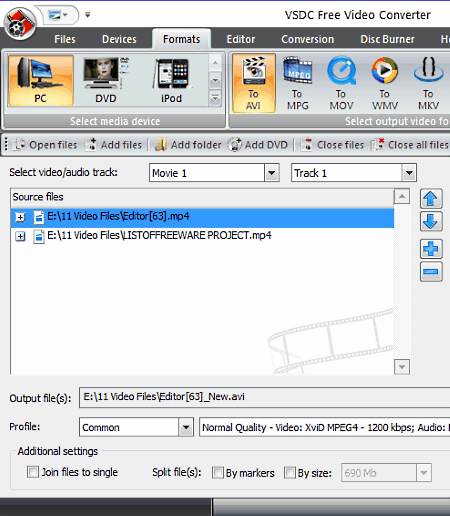Select To MOV output format
The height and width of the screenshot is (516, 450).
point(341,83)
